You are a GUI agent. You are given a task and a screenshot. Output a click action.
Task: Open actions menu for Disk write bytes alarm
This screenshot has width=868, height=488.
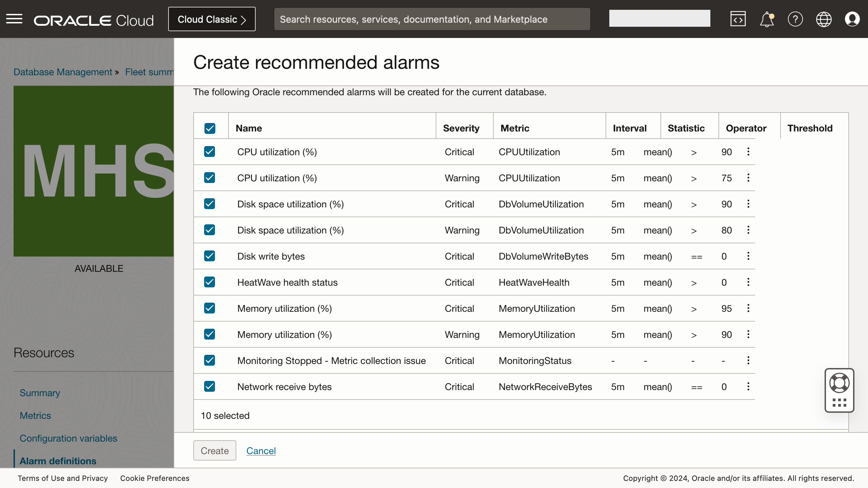click(748, 256)
